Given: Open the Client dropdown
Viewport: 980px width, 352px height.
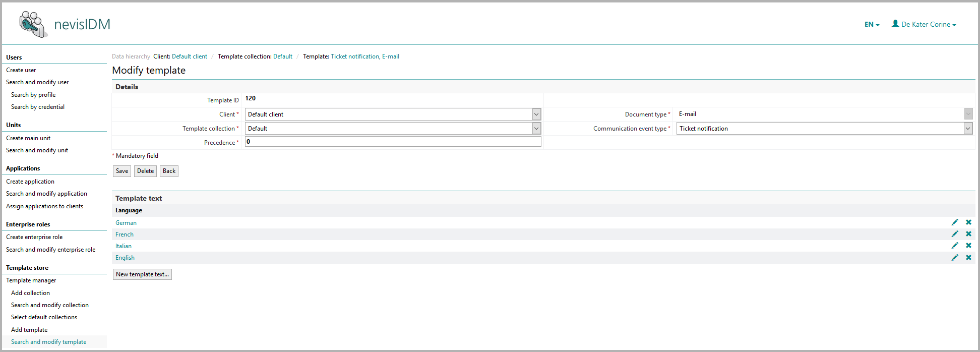Looking at the screenshot, I should point(393,114).
